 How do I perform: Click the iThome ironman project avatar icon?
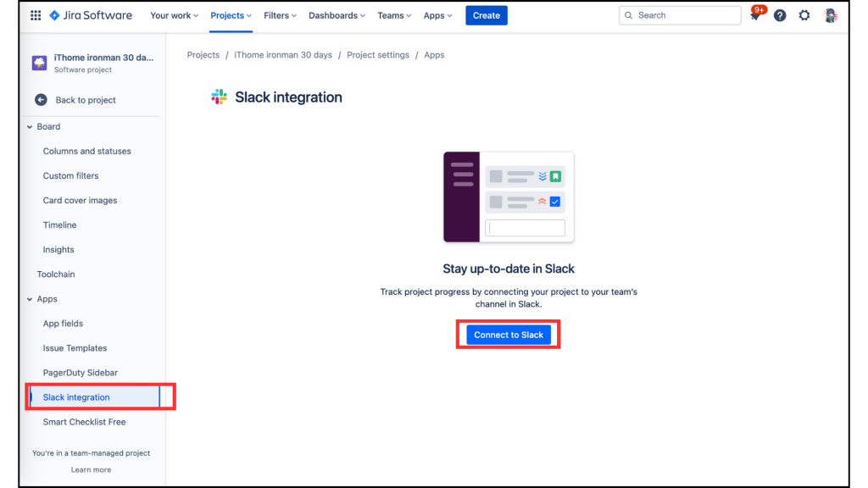(39, 63)
